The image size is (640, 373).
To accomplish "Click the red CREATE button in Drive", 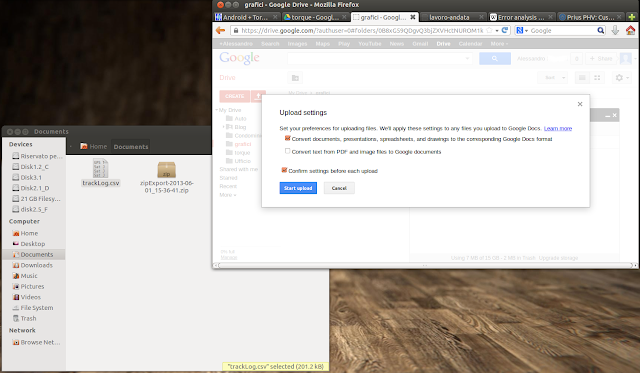I will click(x=234, y=96).
